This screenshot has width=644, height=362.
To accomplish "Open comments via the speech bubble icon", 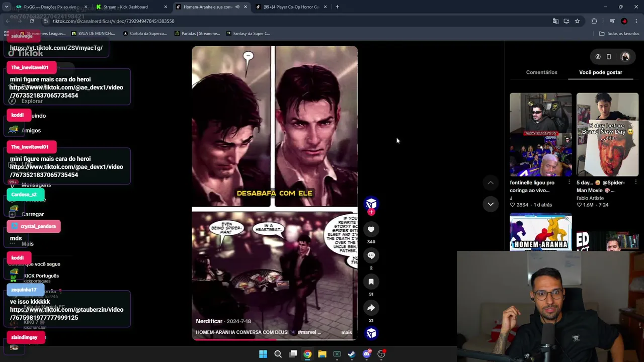I will click(x=371, y=255).
